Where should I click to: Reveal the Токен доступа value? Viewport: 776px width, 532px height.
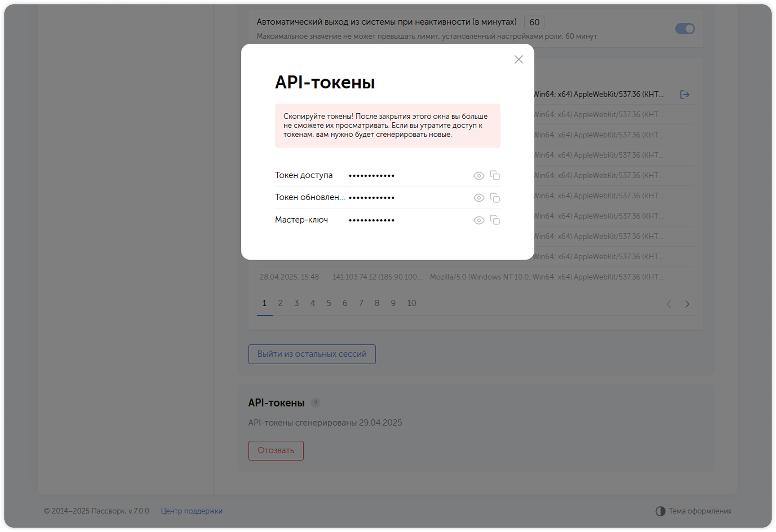[x=479, y=176]
